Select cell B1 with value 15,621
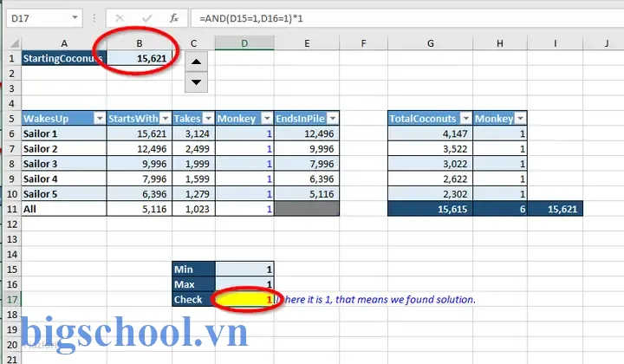 pos(140,58)
